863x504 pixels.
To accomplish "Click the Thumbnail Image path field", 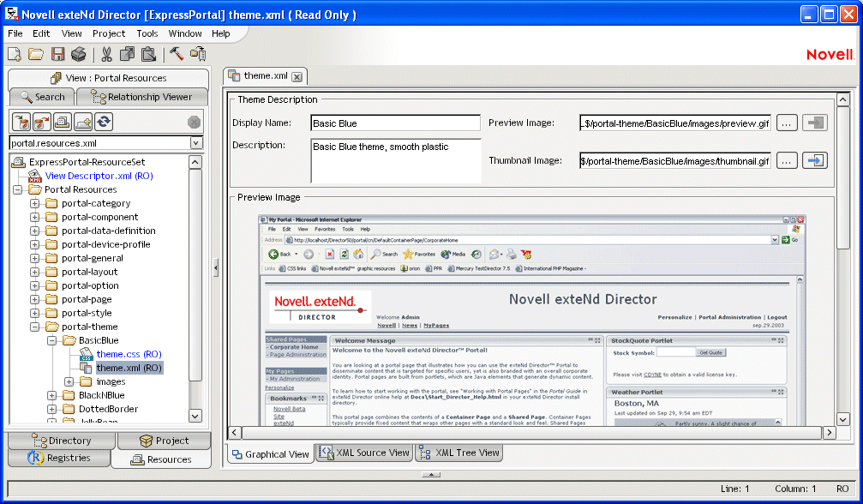I will [674, 160].
